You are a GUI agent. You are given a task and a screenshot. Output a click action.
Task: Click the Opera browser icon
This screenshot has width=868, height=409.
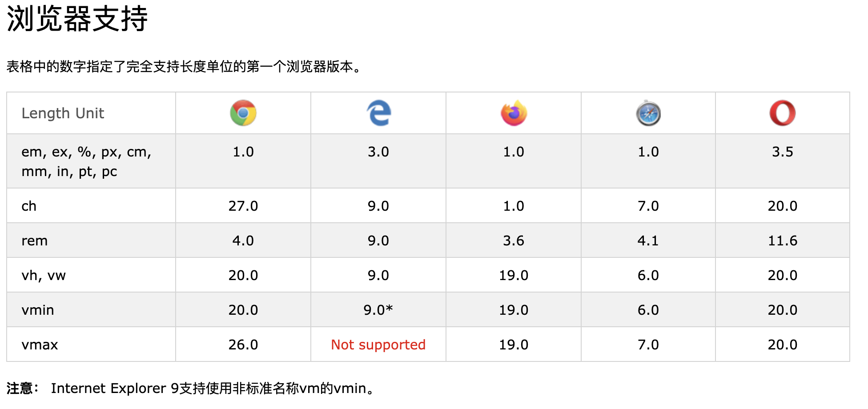[x=783, y=113]
